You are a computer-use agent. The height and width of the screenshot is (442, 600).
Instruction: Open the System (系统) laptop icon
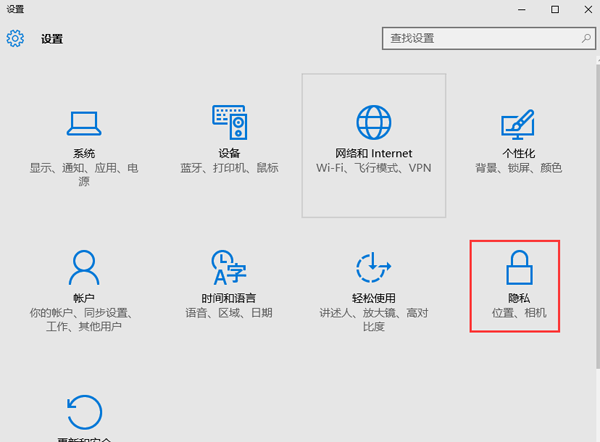tap(84, 123)
